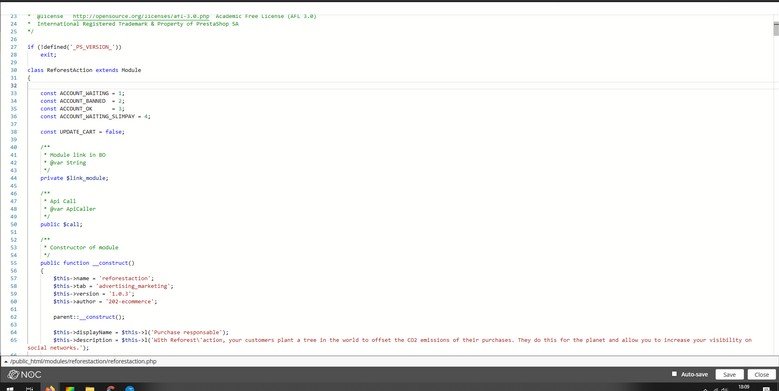Click 'class ReforestAction extends Module' line
This screenshot has height=391, width=779.
[x=84, y=70]
